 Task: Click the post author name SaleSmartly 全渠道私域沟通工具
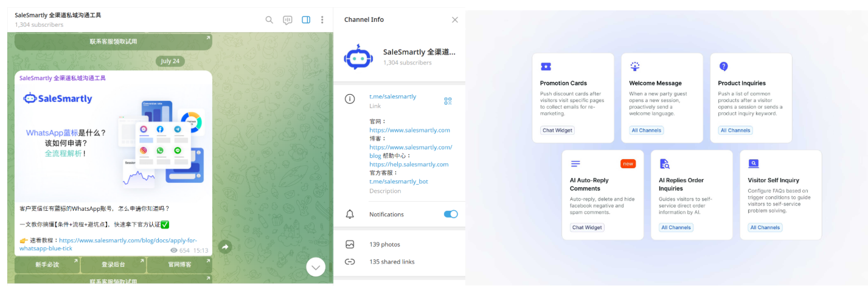(x=63, y=78)
